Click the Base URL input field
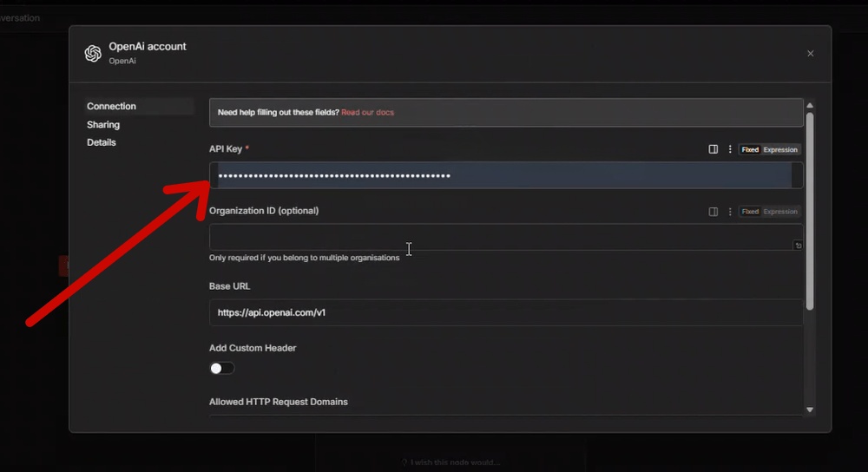The width and height of the screenshot is (868, 472). click(506, 312)
